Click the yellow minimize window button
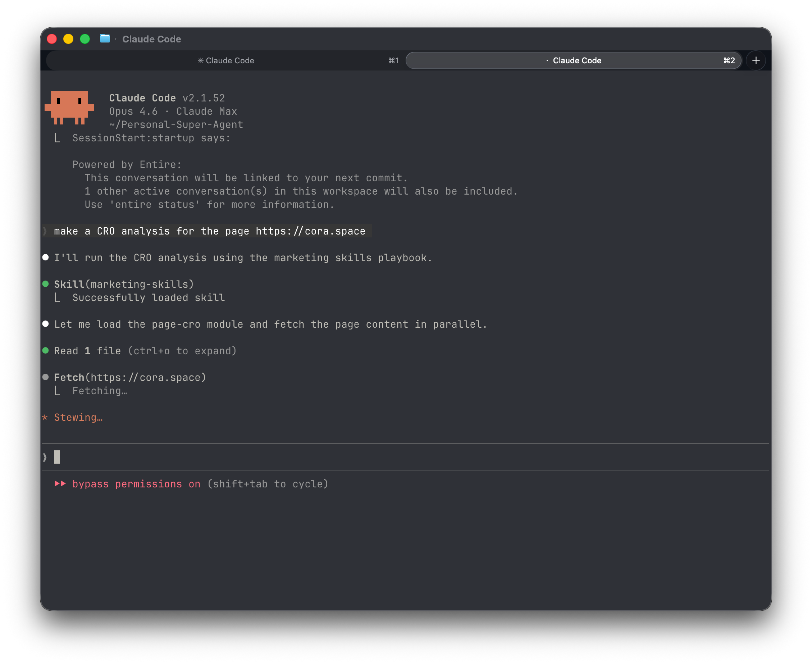The height and width of the screenshot is (664, 812). click(68, 39)
